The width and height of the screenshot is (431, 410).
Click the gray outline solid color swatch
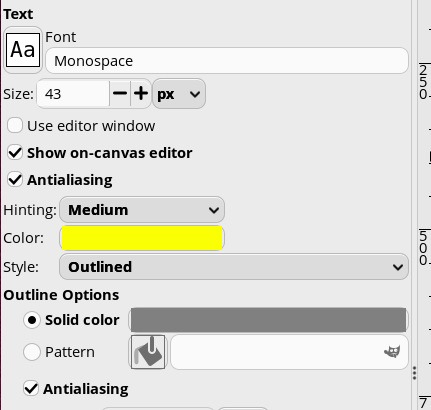269,320
